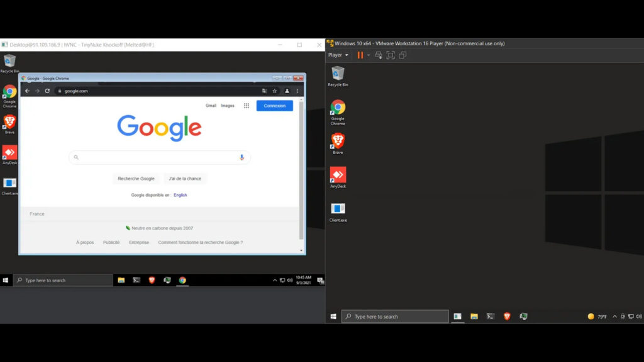This screenshot has height=362, width=644.
Task: Switch Google language to English link
Action: click(180, 195)
